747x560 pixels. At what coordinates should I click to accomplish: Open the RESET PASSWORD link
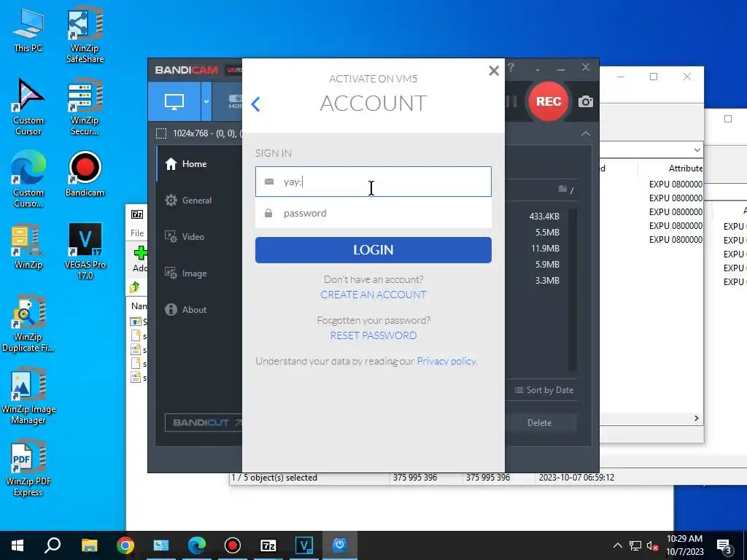373,335
